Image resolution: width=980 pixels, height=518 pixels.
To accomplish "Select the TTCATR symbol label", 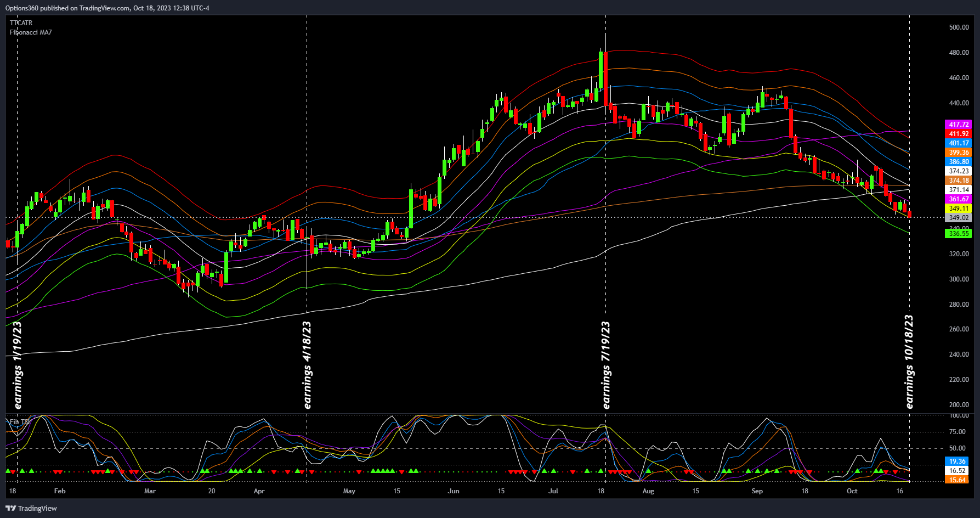I will coord(21,23).
